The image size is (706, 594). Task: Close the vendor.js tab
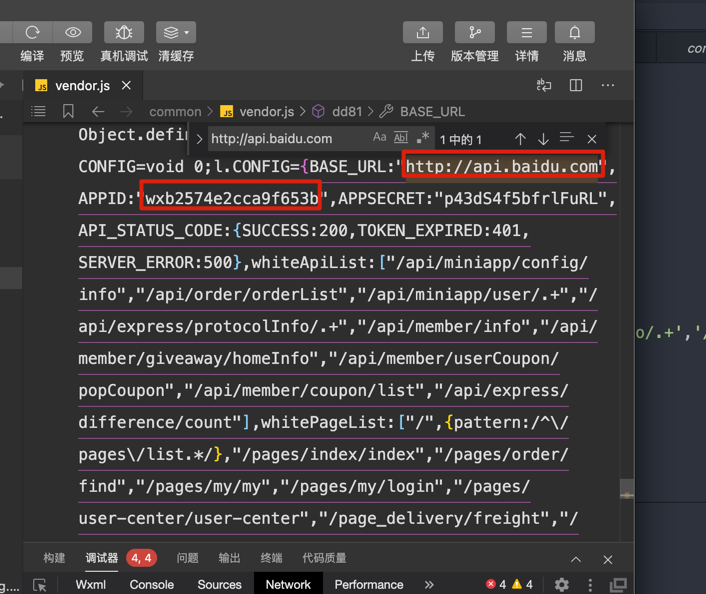pos(127,85)
